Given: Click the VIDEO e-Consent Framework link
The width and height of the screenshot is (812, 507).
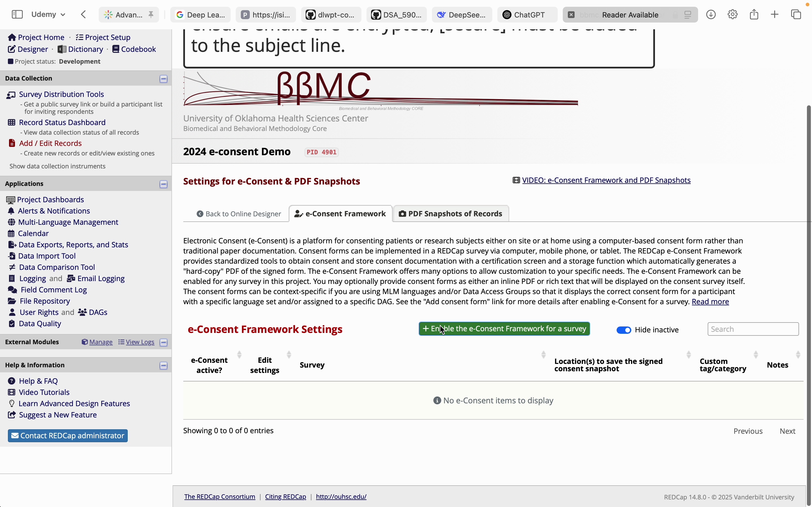Looking at the screenshot, I should 606,180.
